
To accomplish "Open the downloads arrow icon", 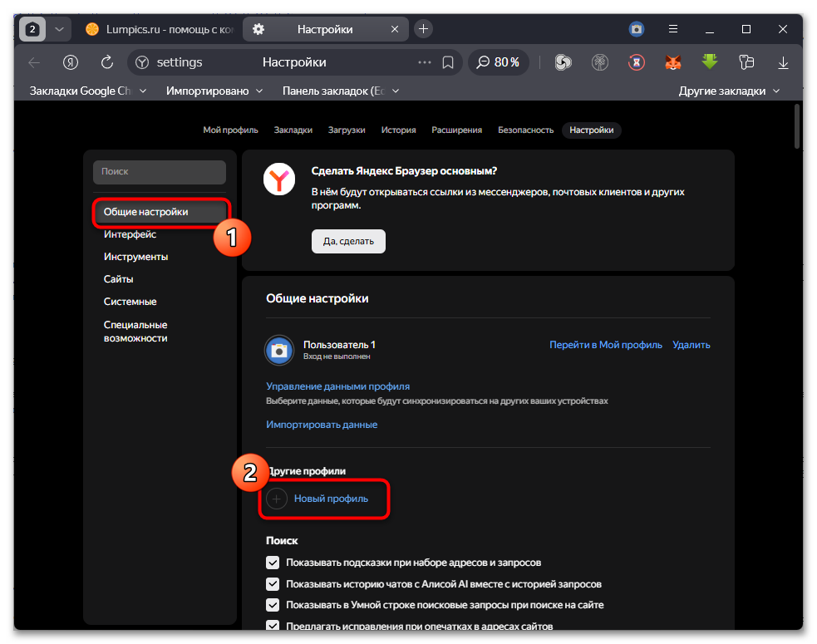I will (783, 62).
